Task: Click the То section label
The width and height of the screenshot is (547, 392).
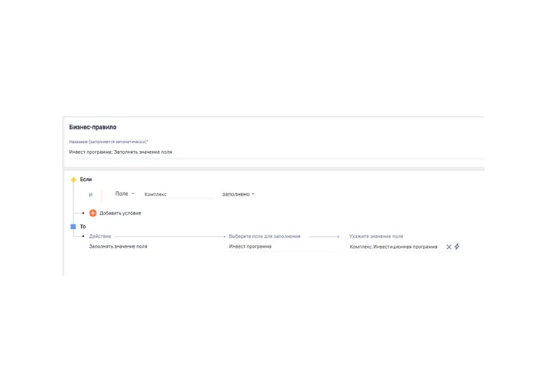Action: click(x=83, y=227)
